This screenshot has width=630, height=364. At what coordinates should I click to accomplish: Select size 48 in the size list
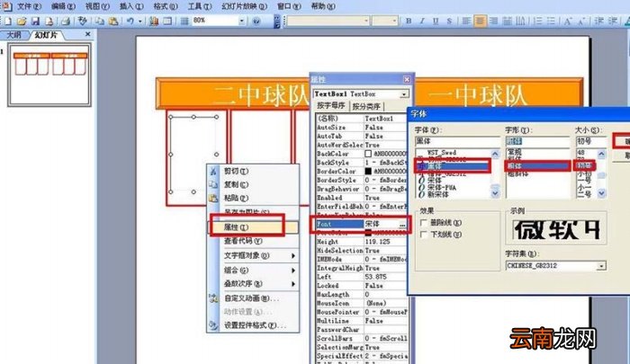coord(581,153)
